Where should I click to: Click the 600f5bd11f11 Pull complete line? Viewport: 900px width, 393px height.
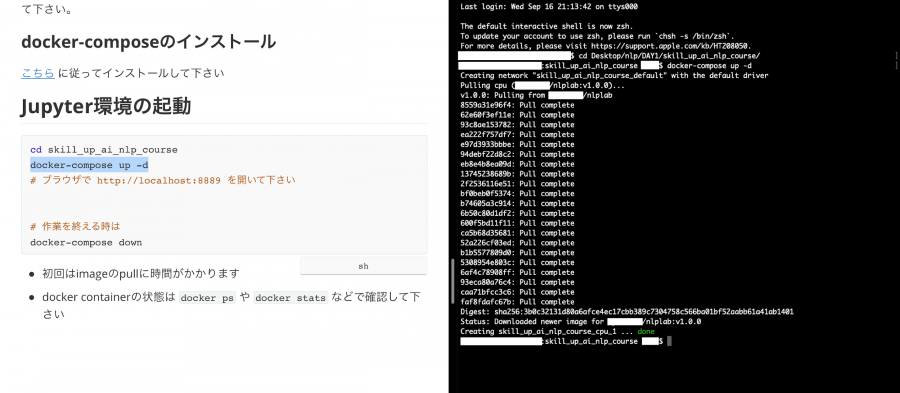(x=517, y=223)
